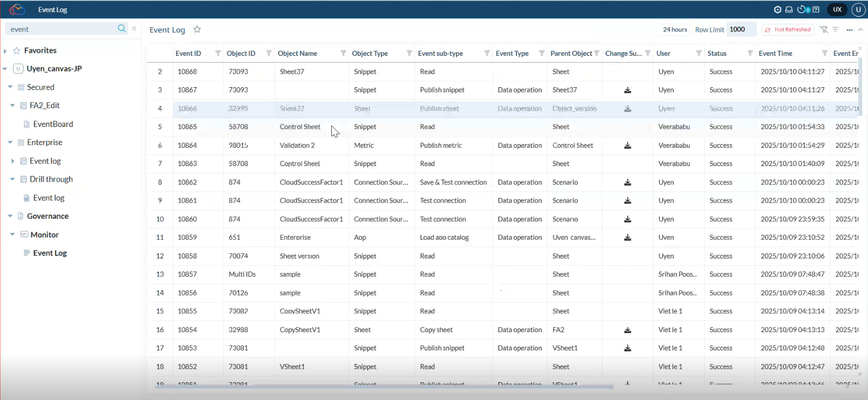Image resolution: width=868 pixels, height=400 pixels.
Task: Open the three-dots more options menu
Action: pos(849,30)
